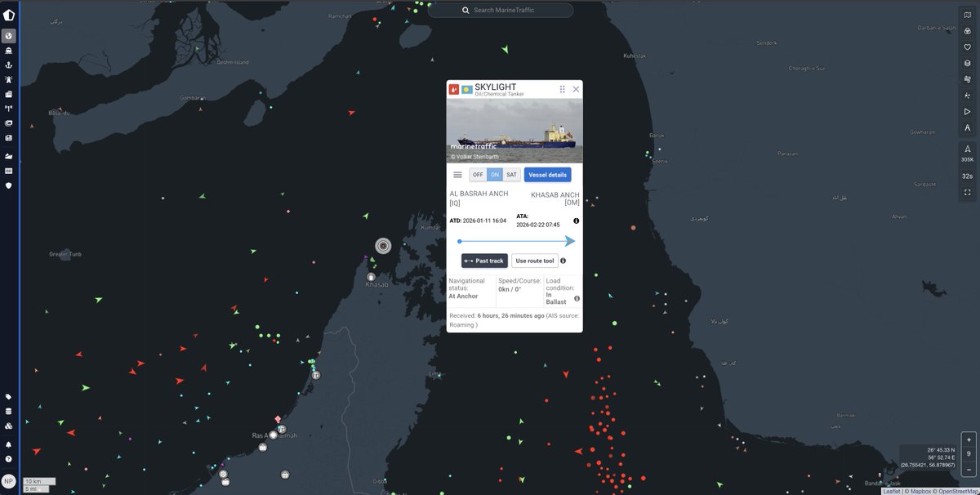
Task: Open the Leaflet attribution link
Action: click(x=892, y=491)
